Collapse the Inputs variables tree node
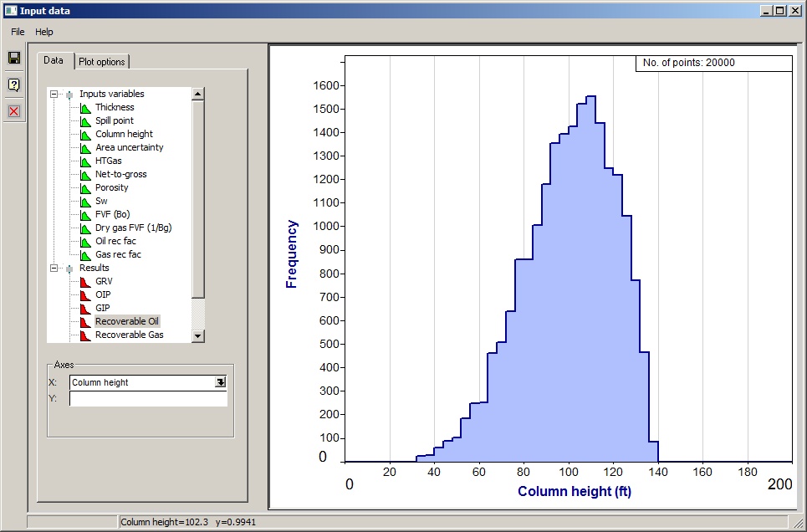Viewport: 807px width, 532px height. [x=54, y=95]
